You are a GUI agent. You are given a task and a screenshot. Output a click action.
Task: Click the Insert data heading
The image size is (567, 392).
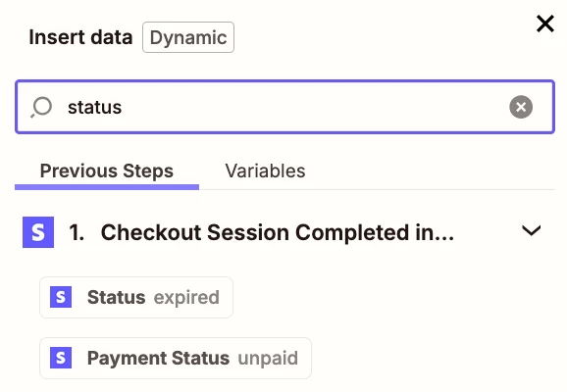(x=80, y=37)
